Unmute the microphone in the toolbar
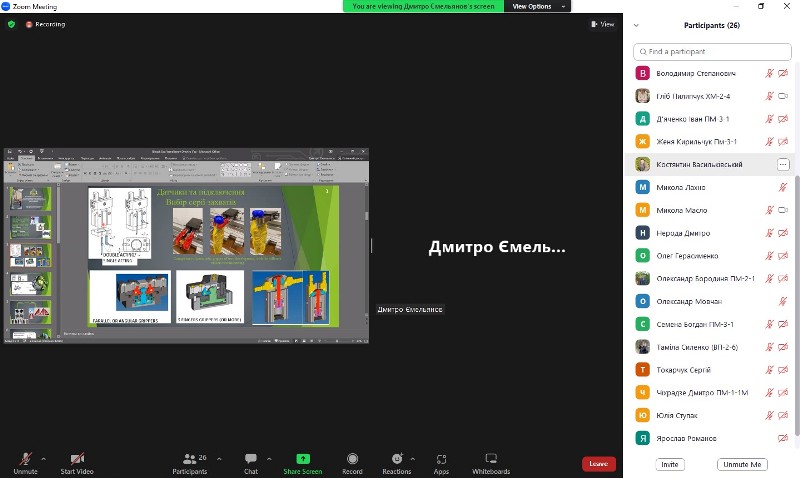This screenshot has width=800, height=478. [25, 459]
